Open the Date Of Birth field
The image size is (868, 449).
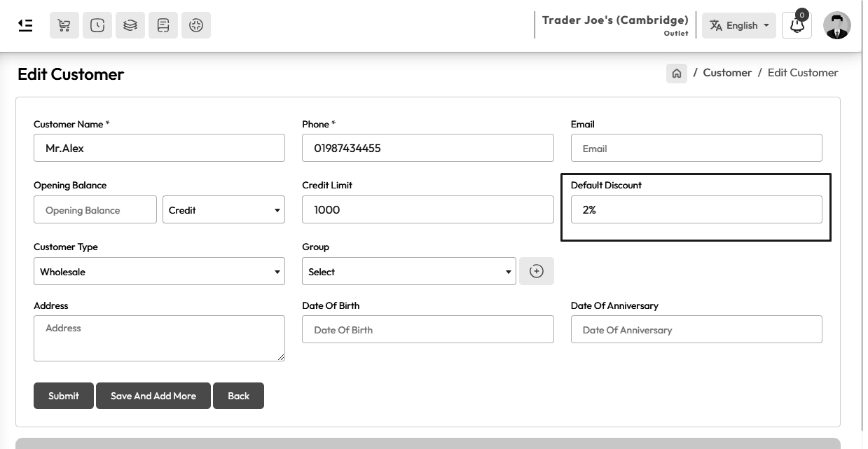[428, 329]
